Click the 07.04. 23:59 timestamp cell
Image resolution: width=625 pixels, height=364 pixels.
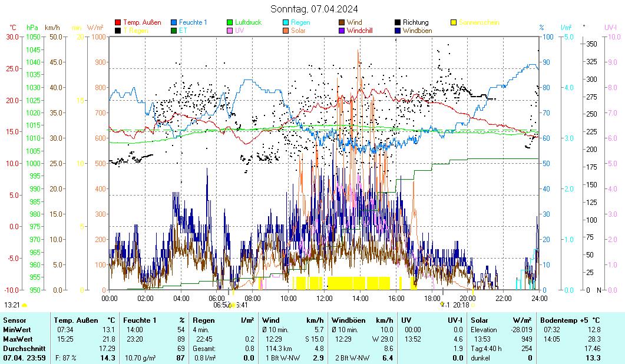[24, 358]
